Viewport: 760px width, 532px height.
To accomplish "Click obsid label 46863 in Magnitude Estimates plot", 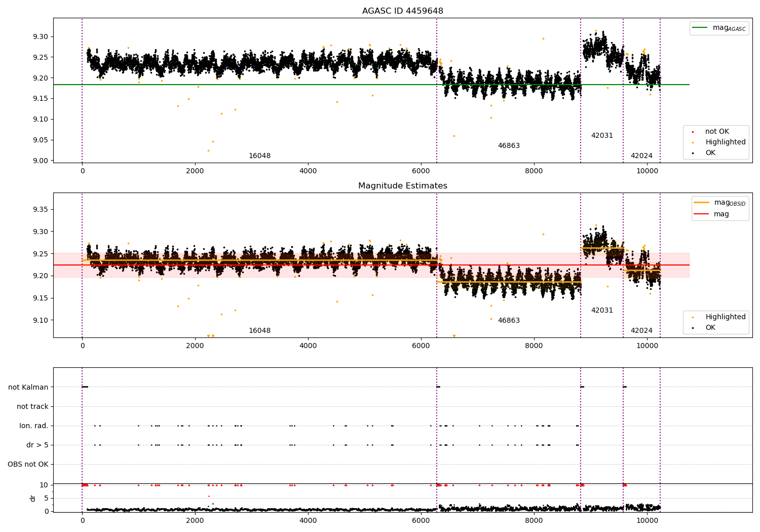I will pos(509,321).
